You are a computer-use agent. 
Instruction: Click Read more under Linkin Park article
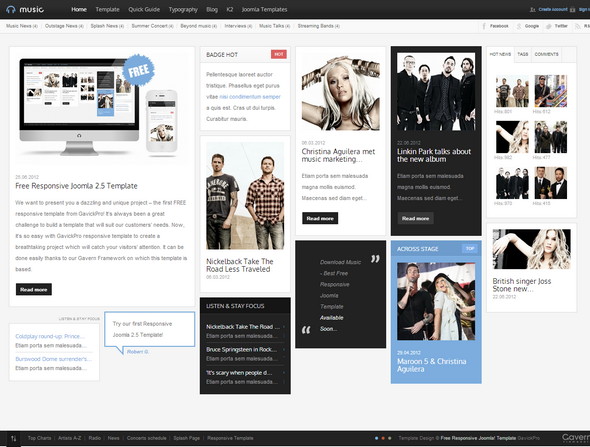pyautogui.click(x=415, y=218)
